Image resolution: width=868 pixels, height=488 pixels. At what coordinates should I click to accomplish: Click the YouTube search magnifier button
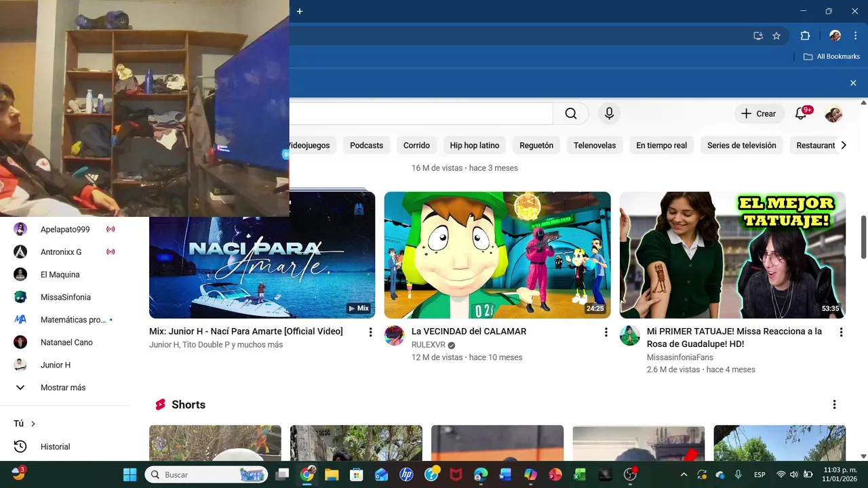coord(571,114)
